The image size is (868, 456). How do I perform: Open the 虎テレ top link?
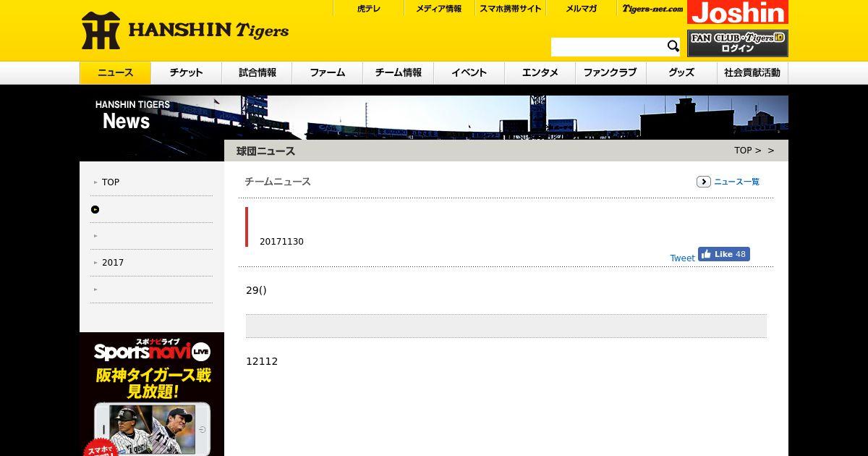click(369, 9)
